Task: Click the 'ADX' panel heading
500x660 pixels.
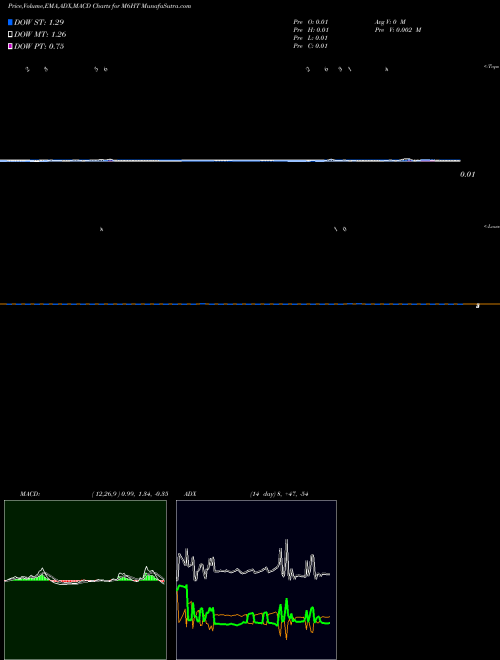Action: click(190, 494)
